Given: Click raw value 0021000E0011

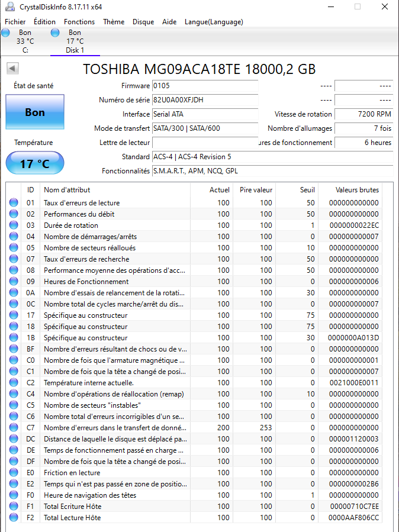Looking at the screenshot, I should click(x=354, y=383).
